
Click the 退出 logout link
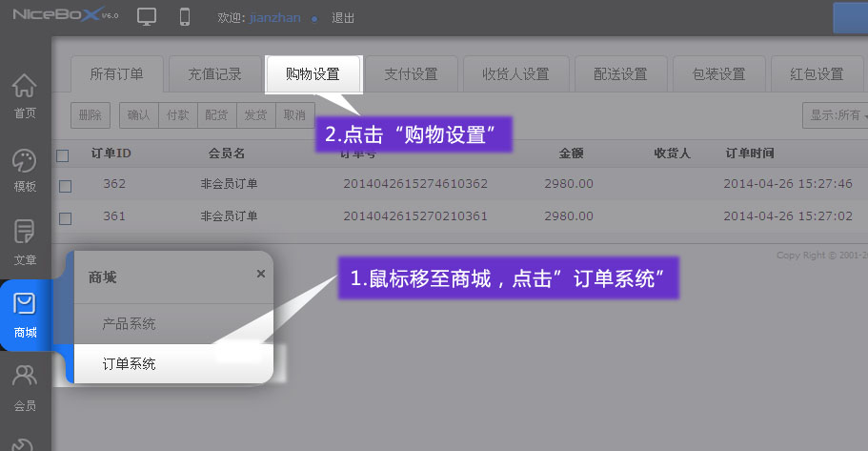(343, 18)
